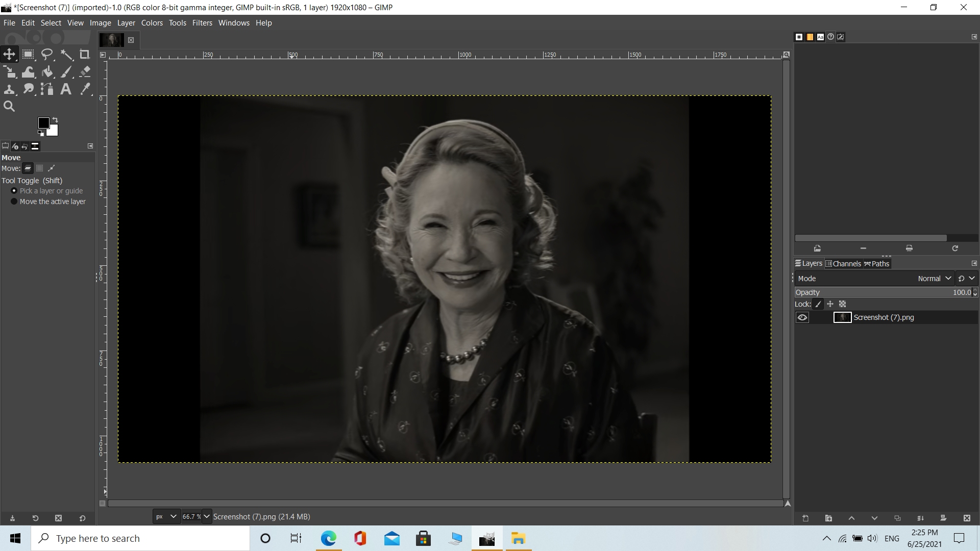Select the Zoom magnifier tool

click(x=9, y=107)
